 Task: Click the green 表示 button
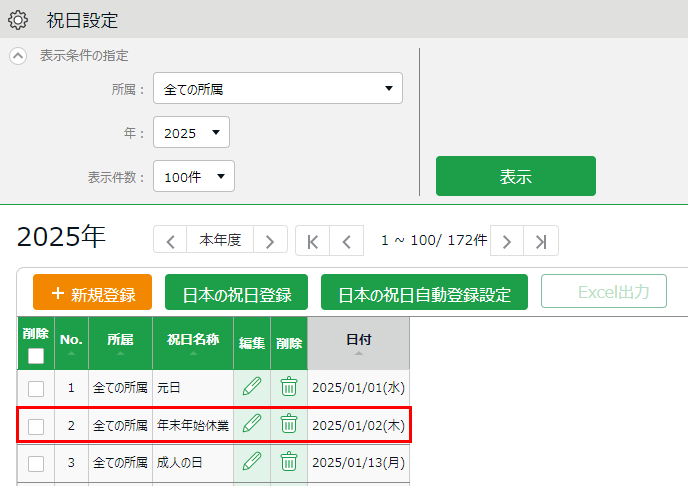pos(515,177)
